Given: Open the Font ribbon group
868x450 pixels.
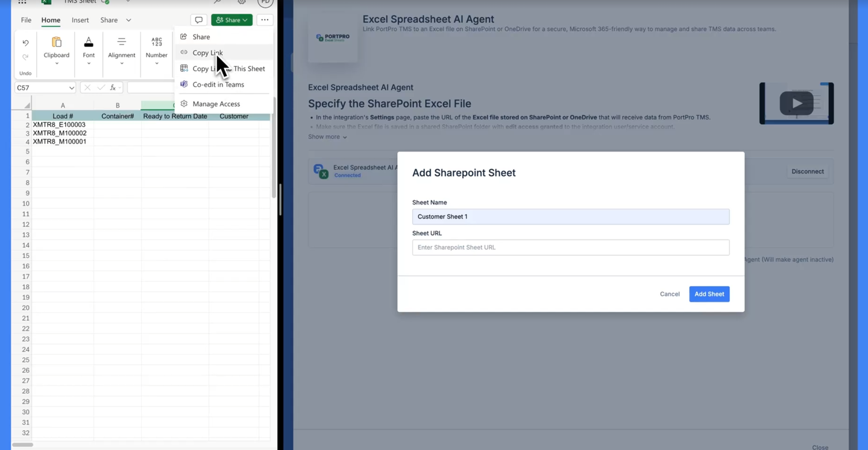Looking at the screenshot, I should click(x=89, y=51).
